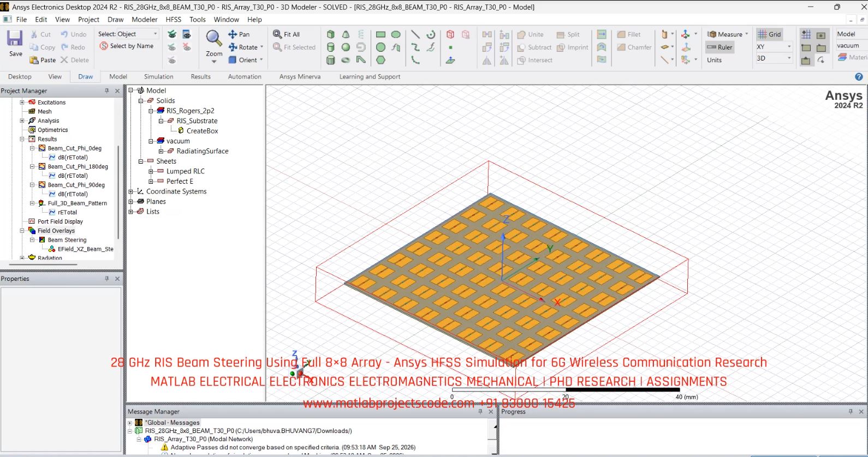The width and height of the screenshot is (868, 457).
Task: Expand the Perfect E sheets node
Action: click(151, 182)
